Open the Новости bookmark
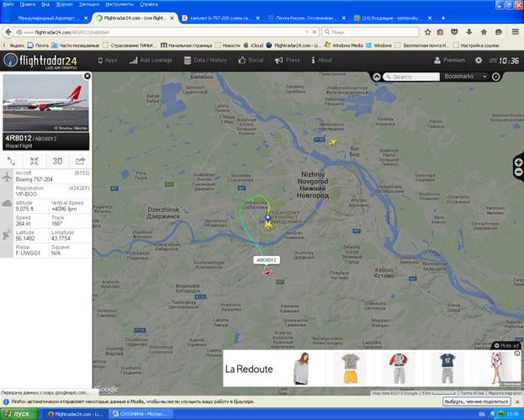Viewport: 524px width, 420px height. (228, 45)
